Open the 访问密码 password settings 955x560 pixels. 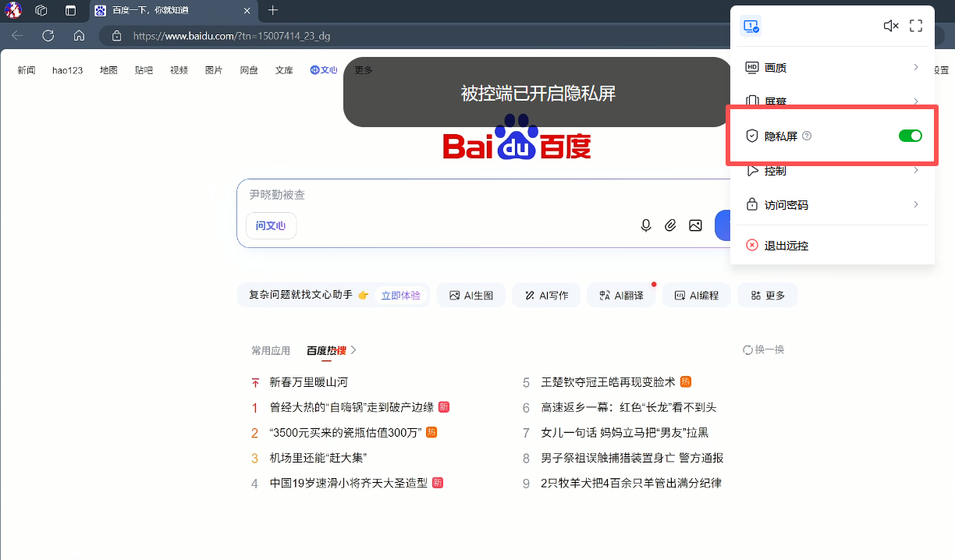point(832,204)
